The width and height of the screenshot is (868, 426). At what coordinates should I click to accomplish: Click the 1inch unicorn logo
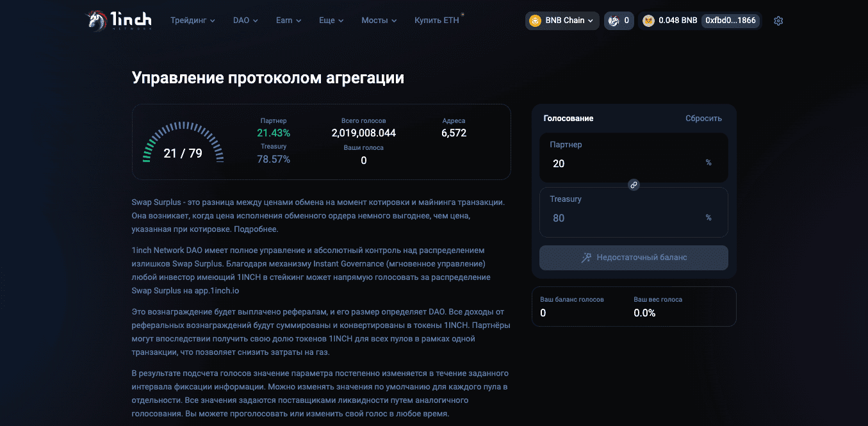pos(120,20)
